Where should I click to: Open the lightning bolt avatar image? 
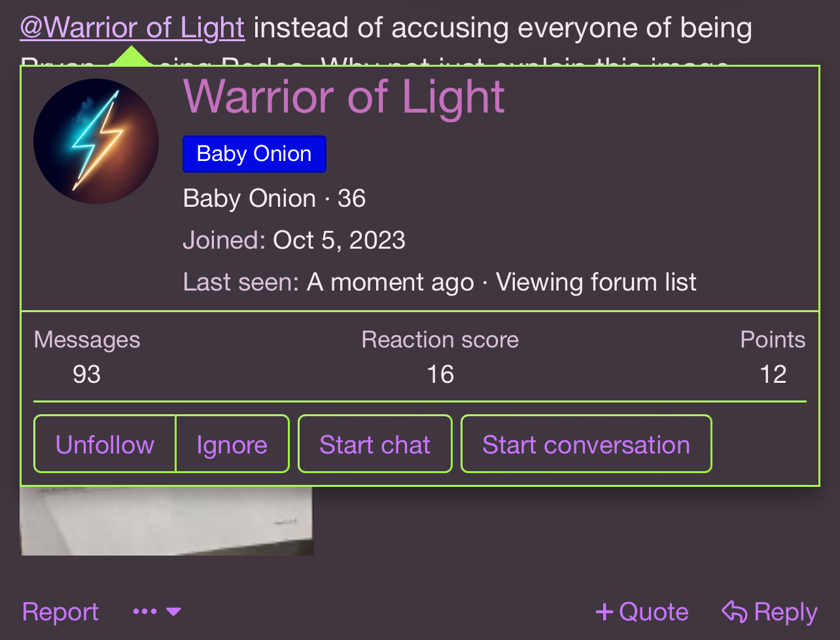coord(96,141)
